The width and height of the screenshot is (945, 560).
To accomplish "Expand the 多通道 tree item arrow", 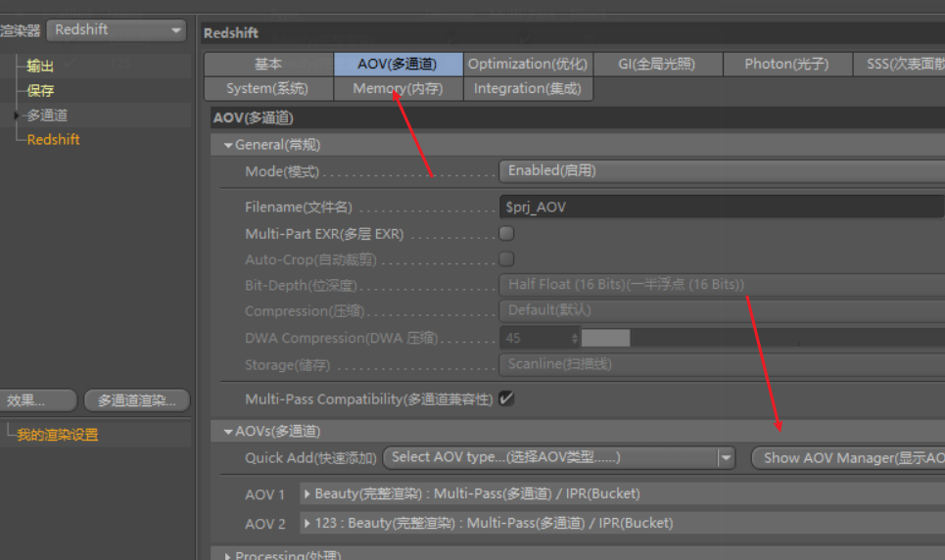I will [x=17, y=115].
